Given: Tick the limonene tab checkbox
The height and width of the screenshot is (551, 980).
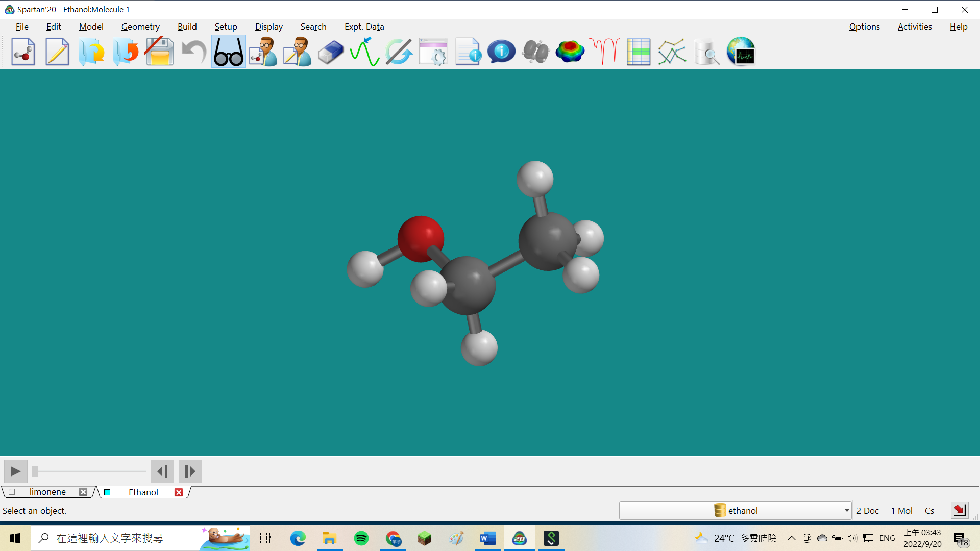Looking at the screenshot, I should (12, 492).
